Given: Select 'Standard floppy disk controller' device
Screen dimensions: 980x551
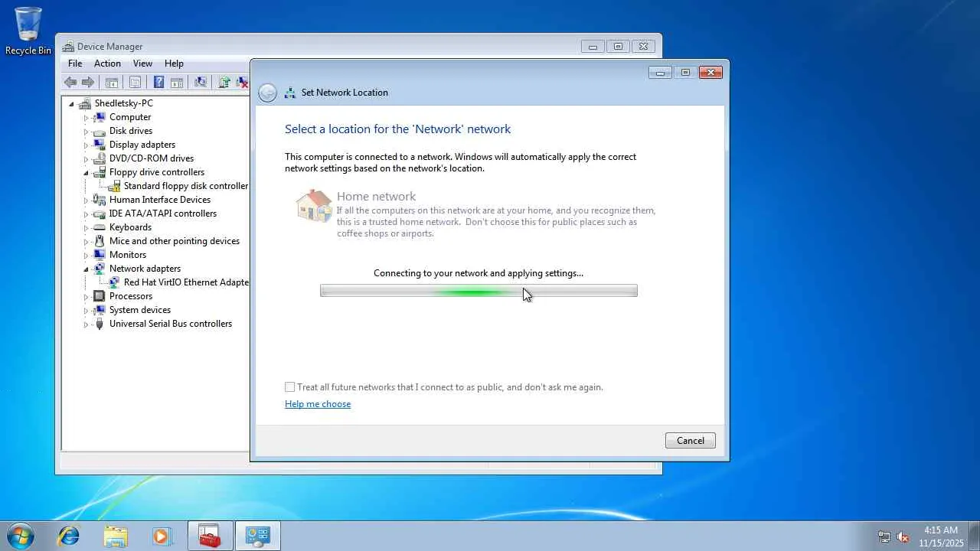Looking at the screenshot, I should (x=186, y=186).
